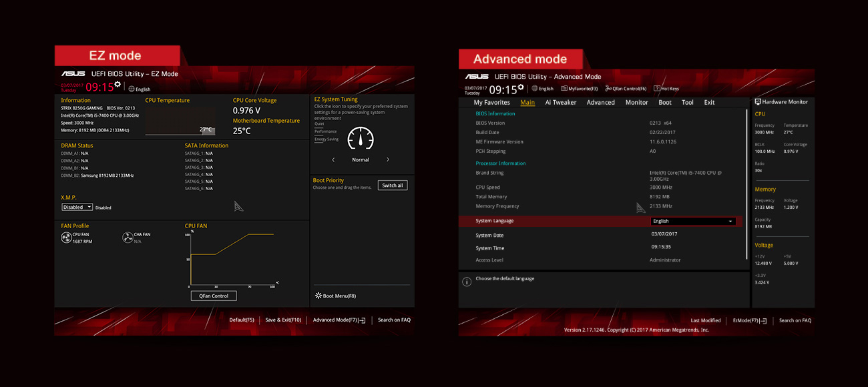Expand the System Language English dropdown

(x=692, y=221)
